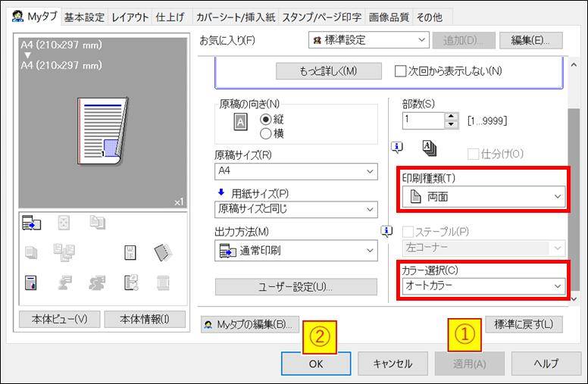The height and width of the screenshot is (384, 588).
Task: Select the 縦 portrait radio button
Action: (x=265, y=119)
